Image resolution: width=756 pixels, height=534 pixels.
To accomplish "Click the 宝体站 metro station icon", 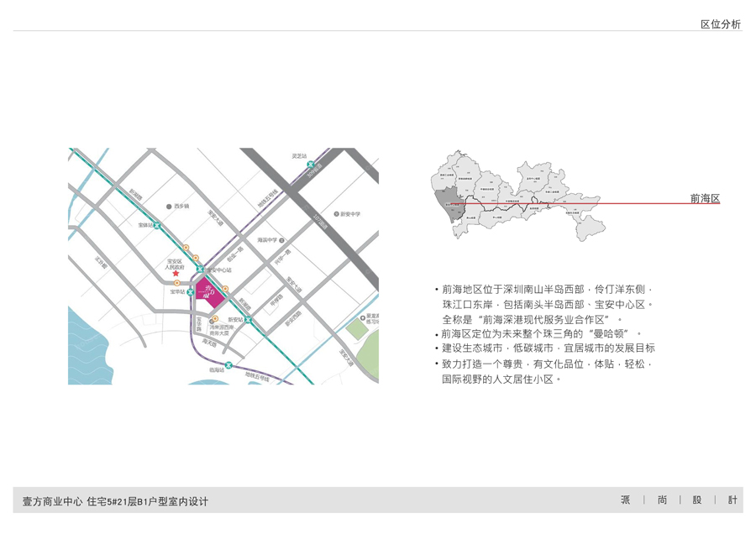I will tap(157, 225).
